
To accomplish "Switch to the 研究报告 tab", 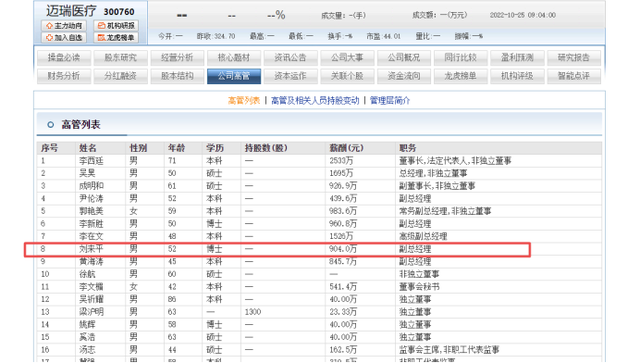I will 574,58.
